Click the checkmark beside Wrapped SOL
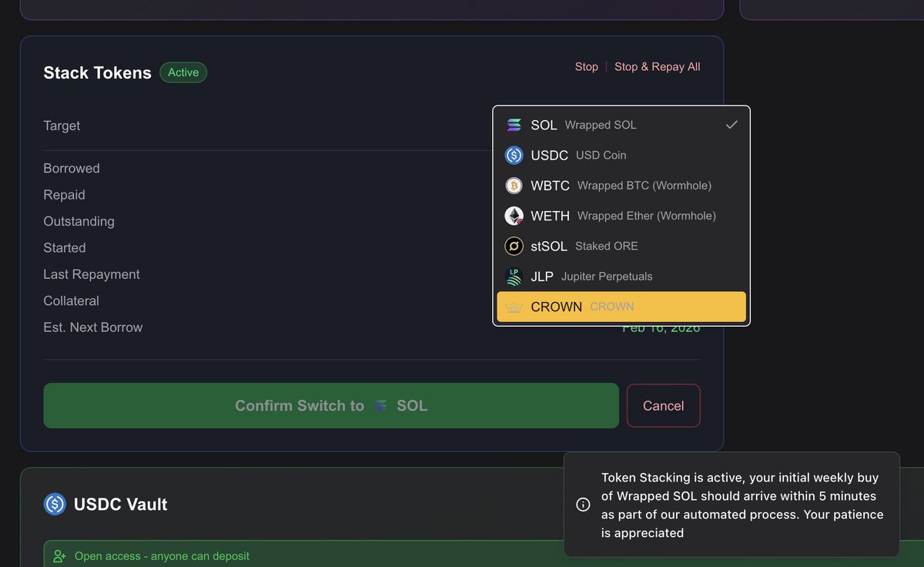Viewport: 924px width, 567px height. point(731,125)
